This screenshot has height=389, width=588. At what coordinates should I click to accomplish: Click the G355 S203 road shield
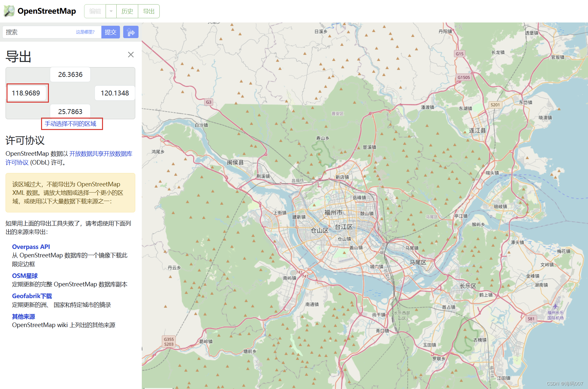169,342
